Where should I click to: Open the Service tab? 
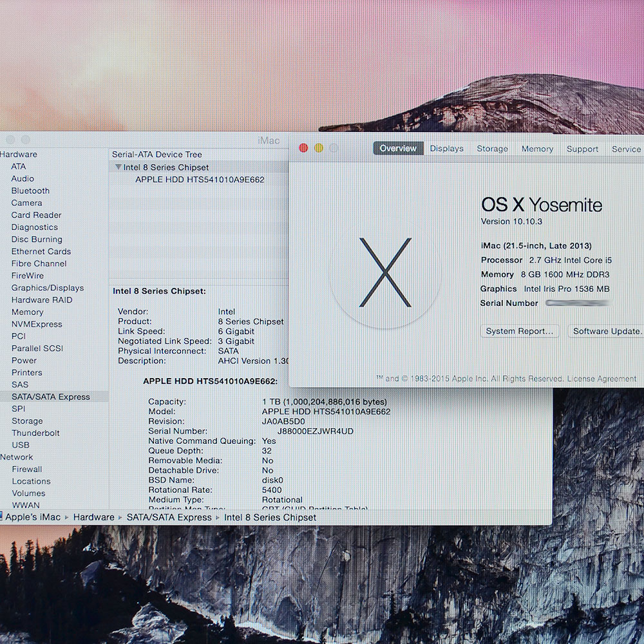click(x=626, y=149)
